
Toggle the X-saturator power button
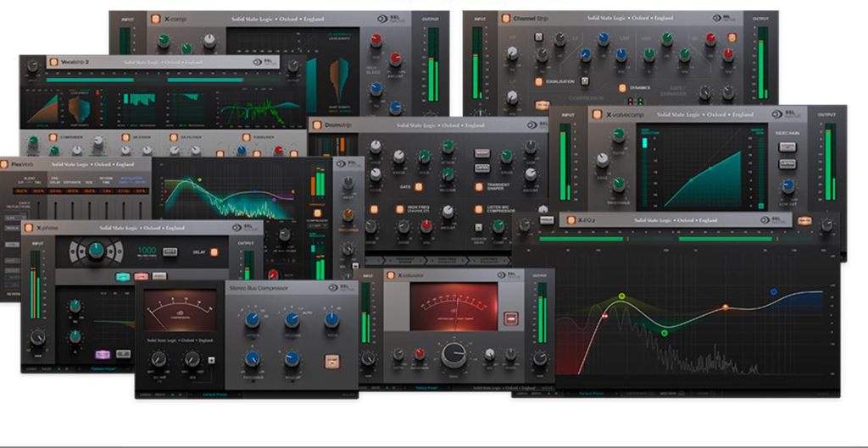click(x=390, y=275)
